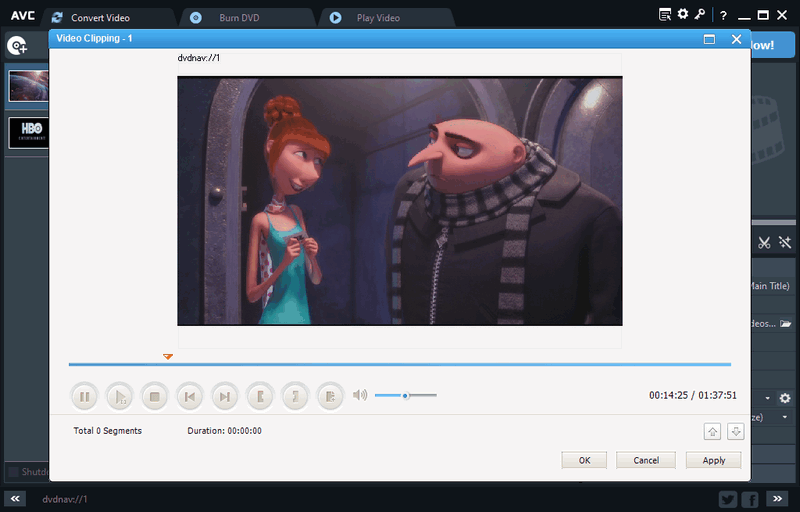Open the codec settings gear in side panel
Image resolution: width=800 pixels, height=512 pixels.
pyautogui.click(x=785, y=398)
